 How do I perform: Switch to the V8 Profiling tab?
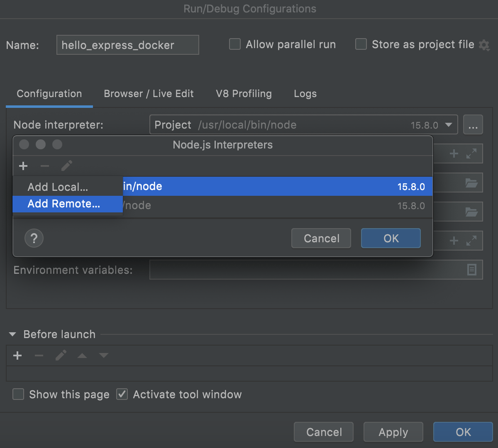pos(243,94)
